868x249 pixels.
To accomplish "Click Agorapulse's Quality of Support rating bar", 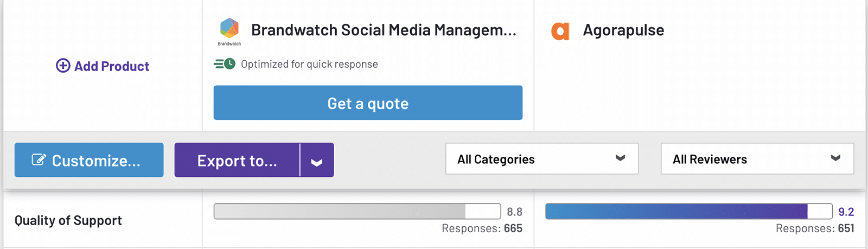I will (688, 212).
